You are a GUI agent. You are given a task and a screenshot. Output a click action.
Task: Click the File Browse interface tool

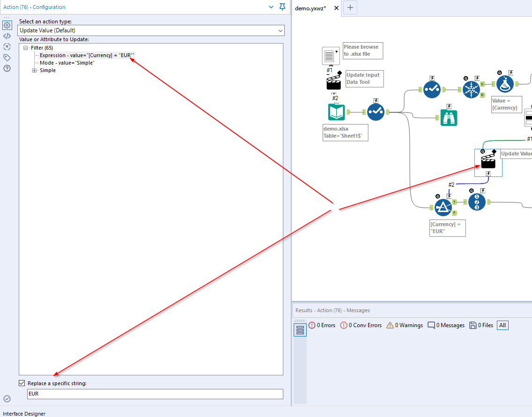(x=331, y=55)
